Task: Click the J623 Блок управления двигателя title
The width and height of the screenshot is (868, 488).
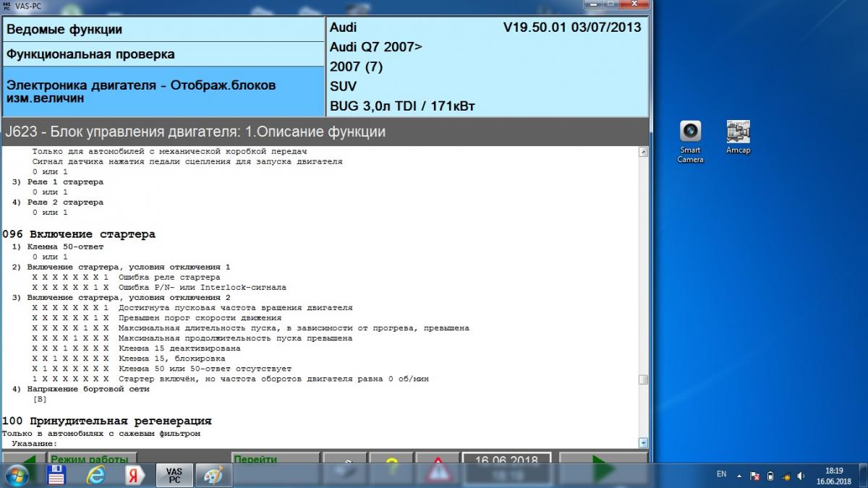Action: 195,132
